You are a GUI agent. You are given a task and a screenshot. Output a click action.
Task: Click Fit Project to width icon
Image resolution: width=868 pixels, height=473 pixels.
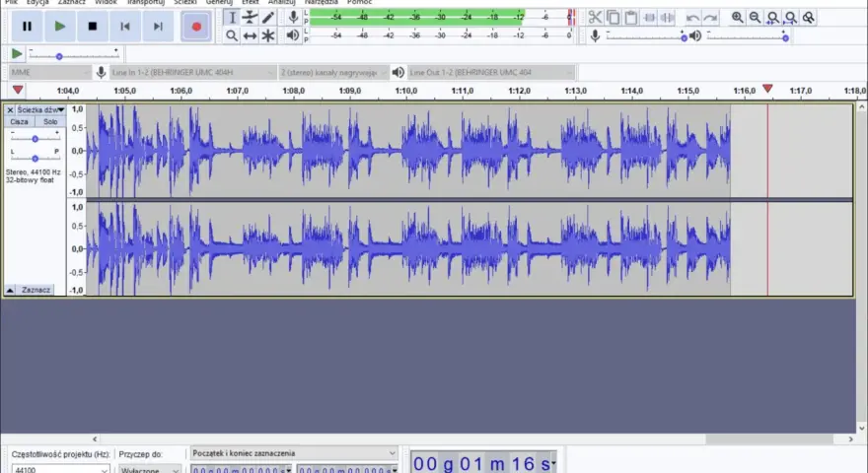790,17
